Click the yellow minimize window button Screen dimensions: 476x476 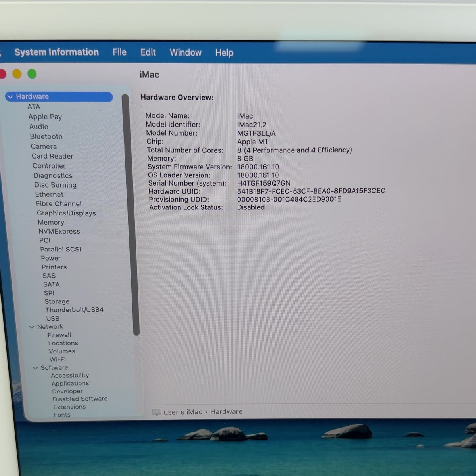[x=17, y=74]
